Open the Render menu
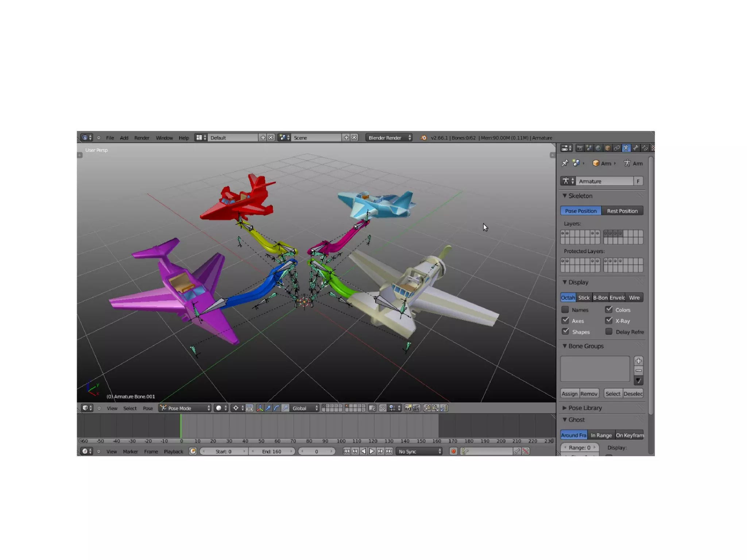Screen dimensions: 747x560 coord(142,138)
